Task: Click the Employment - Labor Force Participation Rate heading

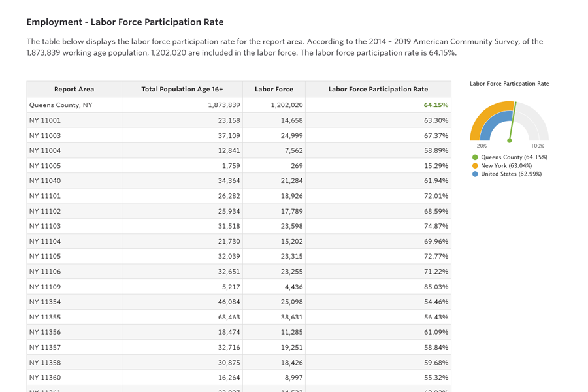Action: click(x=125, y=22)
